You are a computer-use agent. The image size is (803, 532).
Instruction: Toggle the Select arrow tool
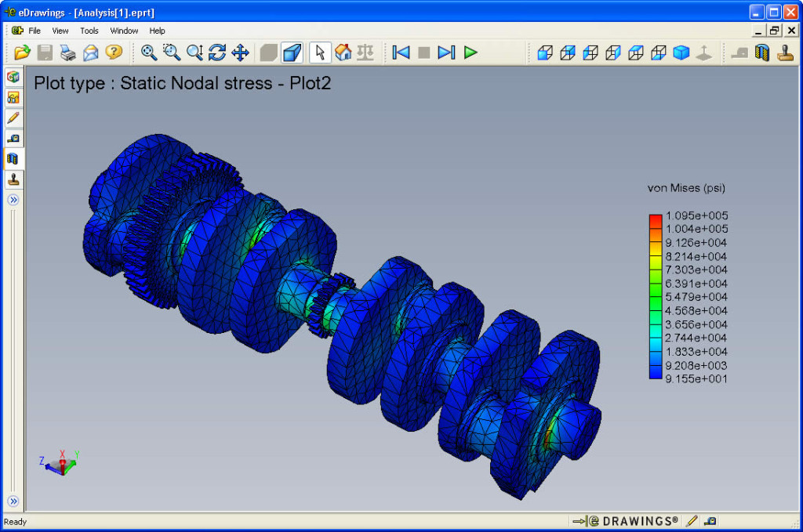[x=319, y=52]
